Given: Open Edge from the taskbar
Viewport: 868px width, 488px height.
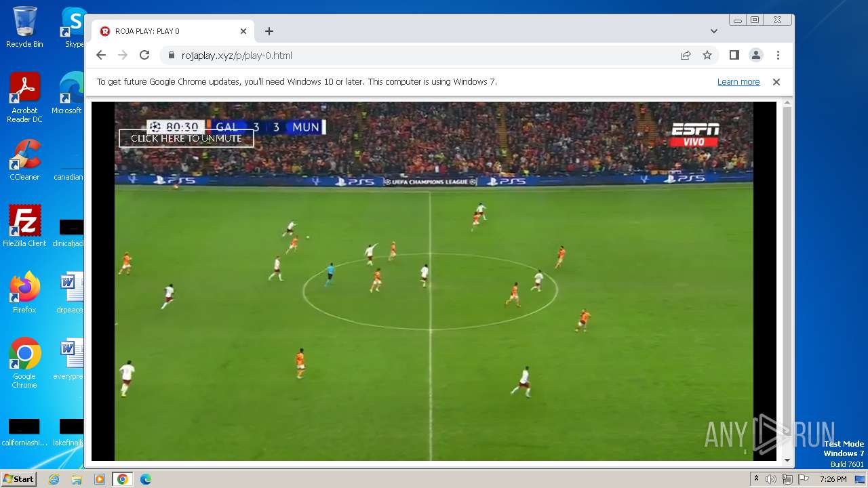Looking at the screenshot, I should pyautogui.click(x=145, y=479).
